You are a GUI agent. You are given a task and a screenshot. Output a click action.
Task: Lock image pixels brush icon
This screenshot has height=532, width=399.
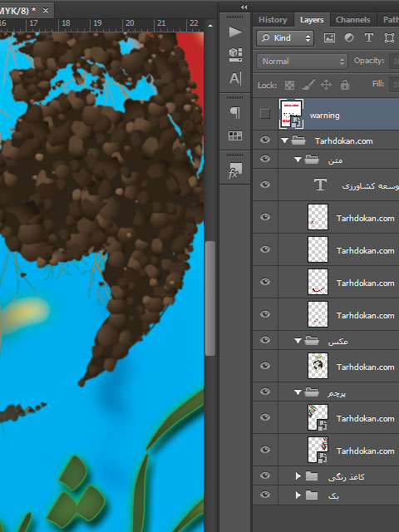coord(308,85)
